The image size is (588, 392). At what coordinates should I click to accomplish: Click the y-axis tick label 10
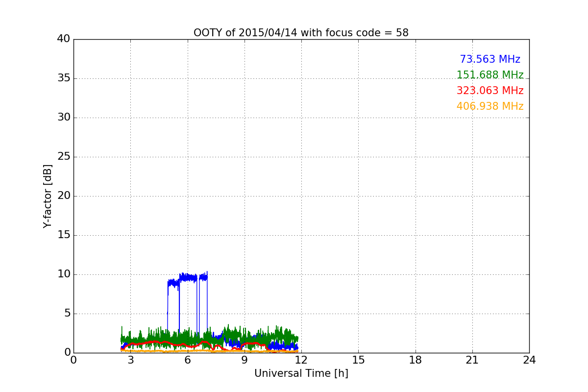[x=64, y=274]
